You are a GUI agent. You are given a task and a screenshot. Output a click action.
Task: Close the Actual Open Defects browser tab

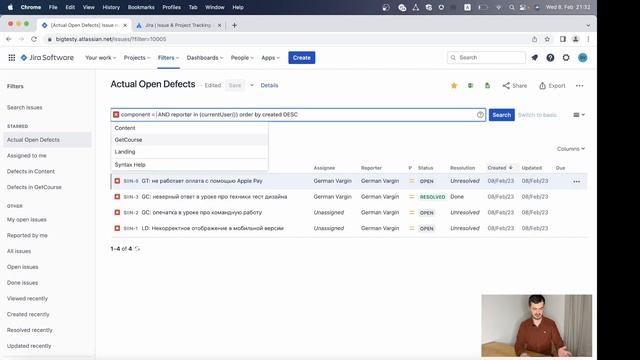pyautogui.click(x=125, y=25)
